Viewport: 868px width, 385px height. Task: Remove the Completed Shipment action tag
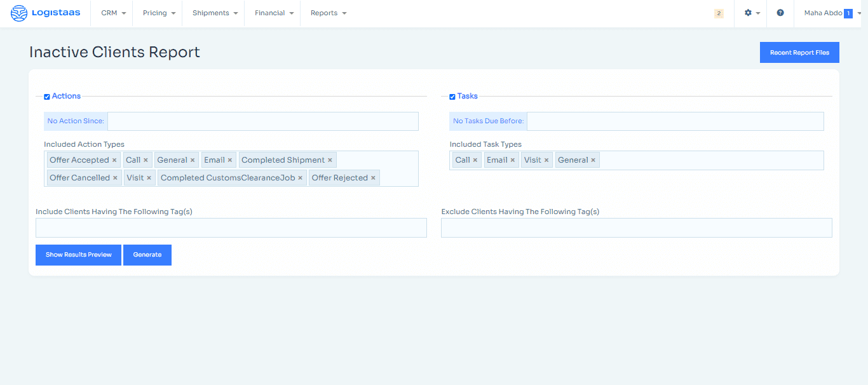[330, 160]
